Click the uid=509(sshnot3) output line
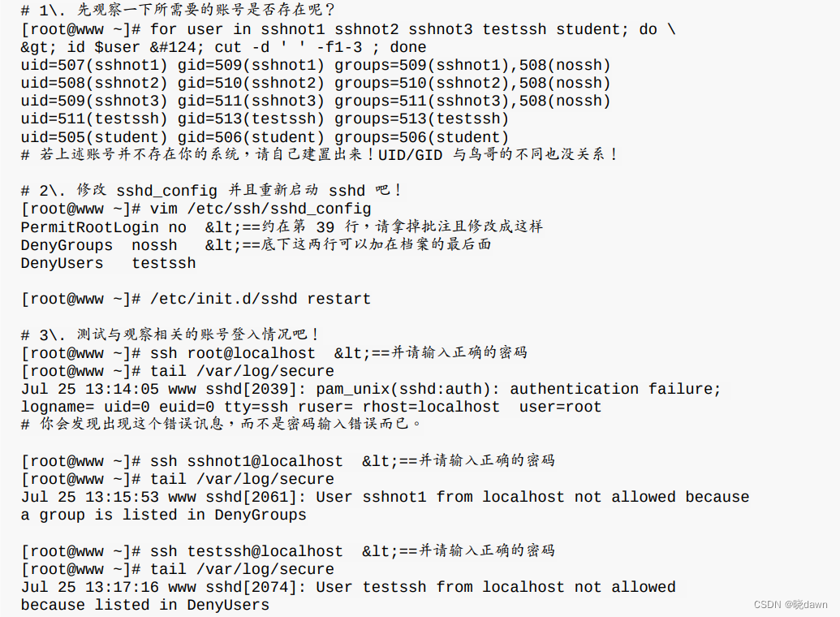Image resolution: width=840 pixels, height=617 pixels. [316, 101]
